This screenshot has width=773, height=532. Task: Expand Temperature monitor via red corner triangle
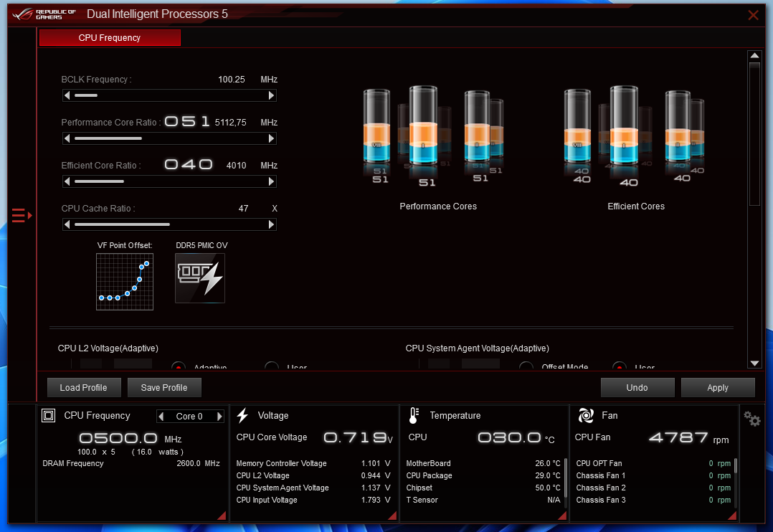point(562,516)
